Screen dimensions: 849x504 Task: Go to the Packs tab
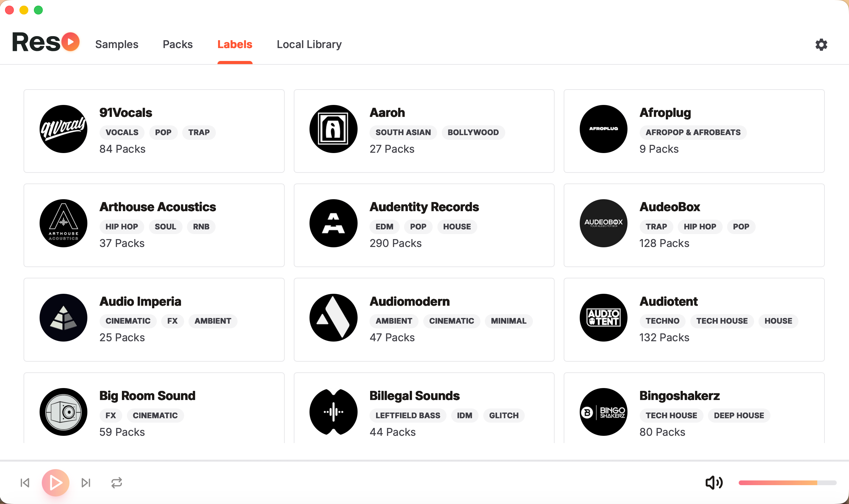click(x=178, y=45)
